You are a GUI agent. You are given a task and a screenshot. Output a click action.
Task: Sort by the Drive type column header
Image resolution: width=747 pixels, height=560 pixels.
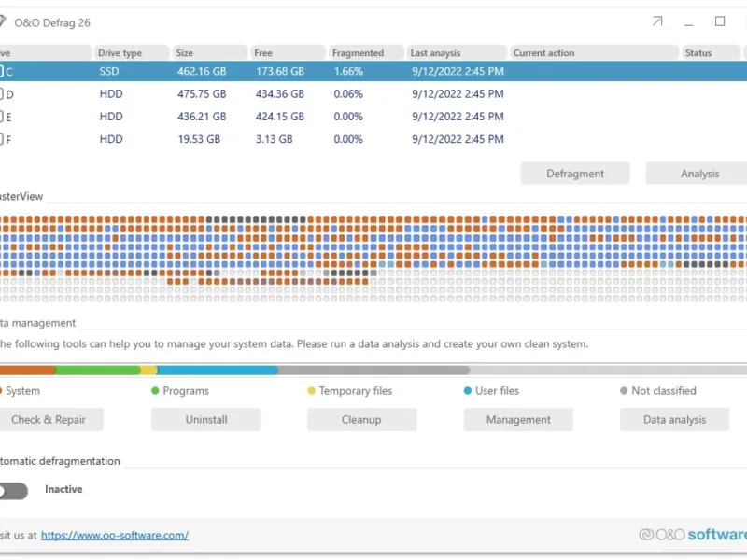tap(131, 53)
